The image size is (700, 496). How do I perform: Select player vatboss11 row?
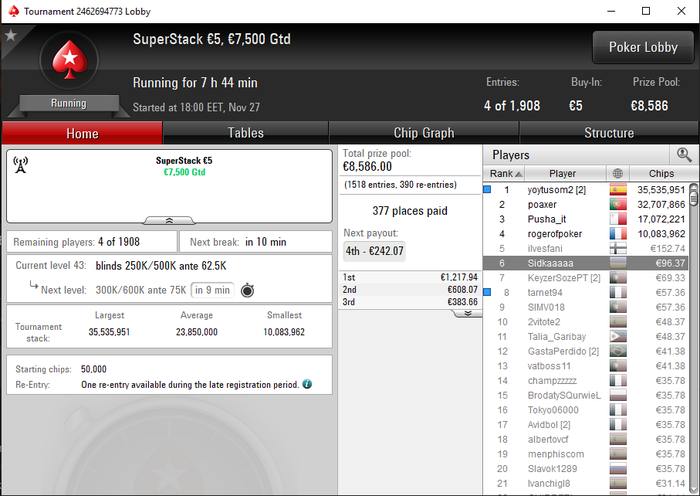(x=586, y=366)
